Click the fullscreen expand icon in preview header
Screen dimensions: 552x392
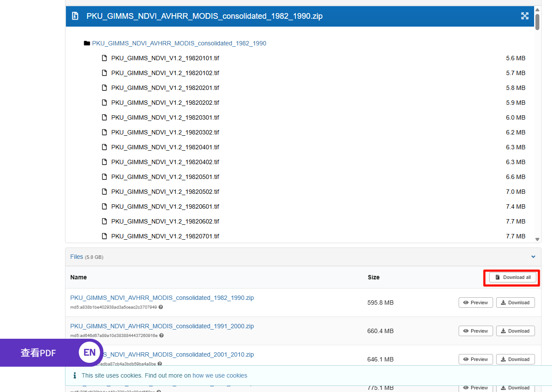pyautogui.click(x=525, y=16)
